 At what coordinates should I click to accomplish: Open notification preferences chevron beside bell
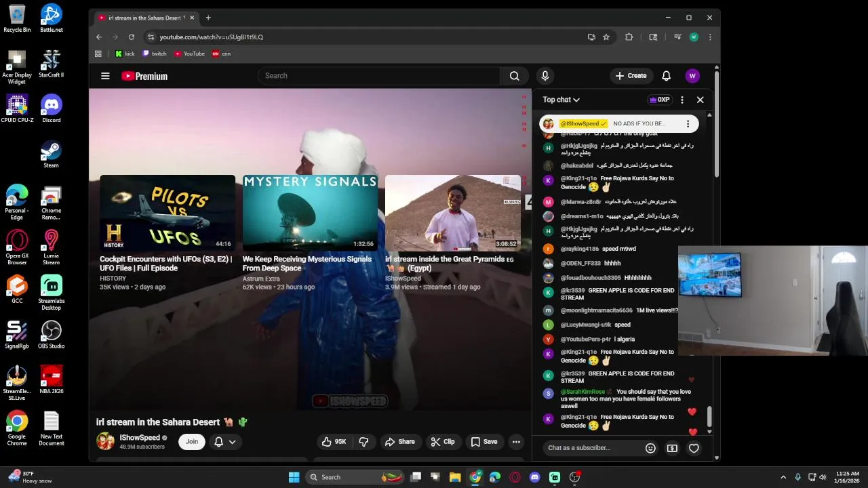click(x=232, y=442)
